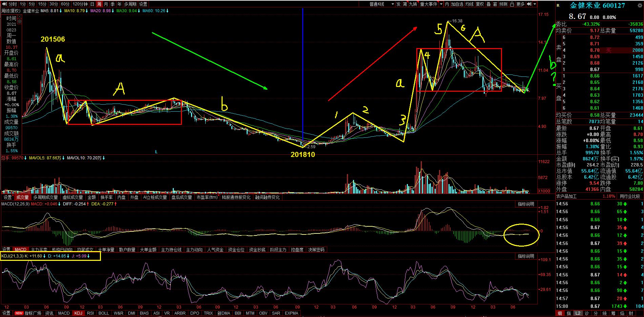Toggle the 均线 moving averages display
The image size is (644, 317).
[x=469, y=4]
